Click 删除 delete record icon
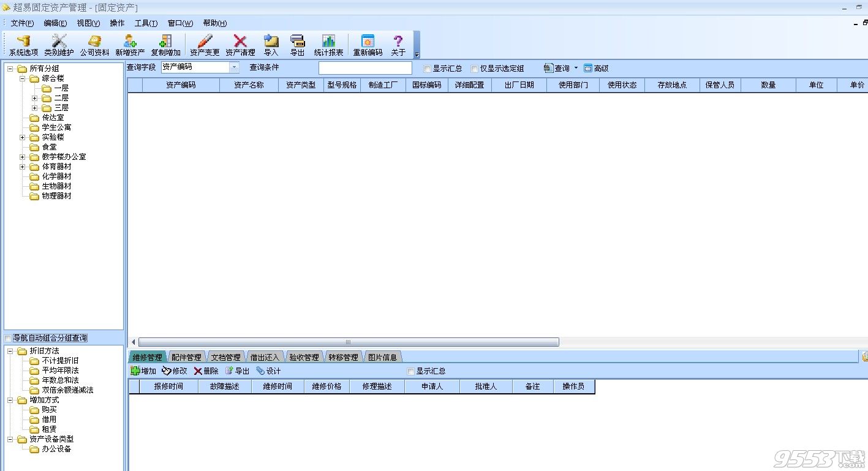The height and width of the screenshot is (471, 868). 206,371
